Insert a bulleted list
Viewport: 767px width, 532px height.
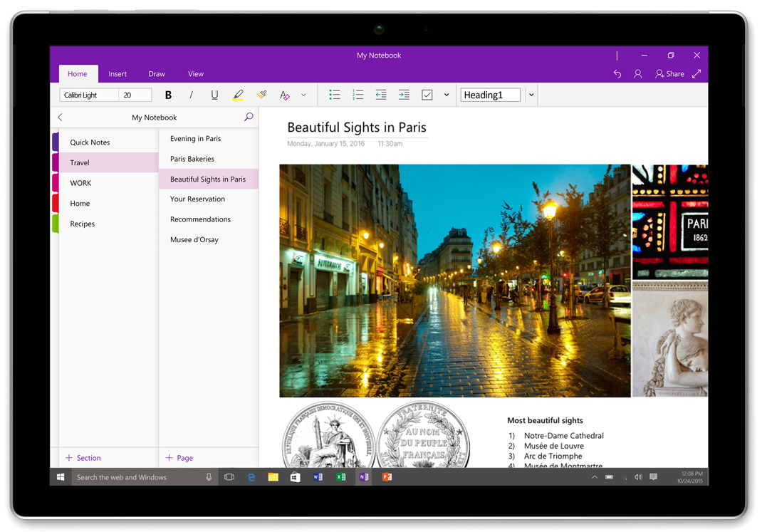click(x=334, y=95)
